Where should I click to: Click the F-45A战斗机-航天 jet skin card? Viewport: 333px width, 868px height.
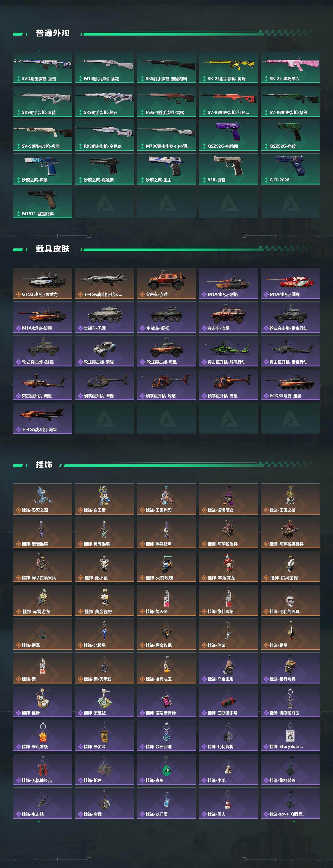(105, 283)
